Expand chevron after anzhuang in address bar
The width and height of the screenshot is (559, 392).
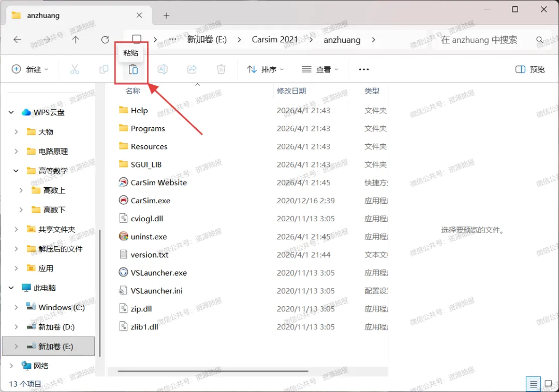pyautogui.click(x=373, y=39)
